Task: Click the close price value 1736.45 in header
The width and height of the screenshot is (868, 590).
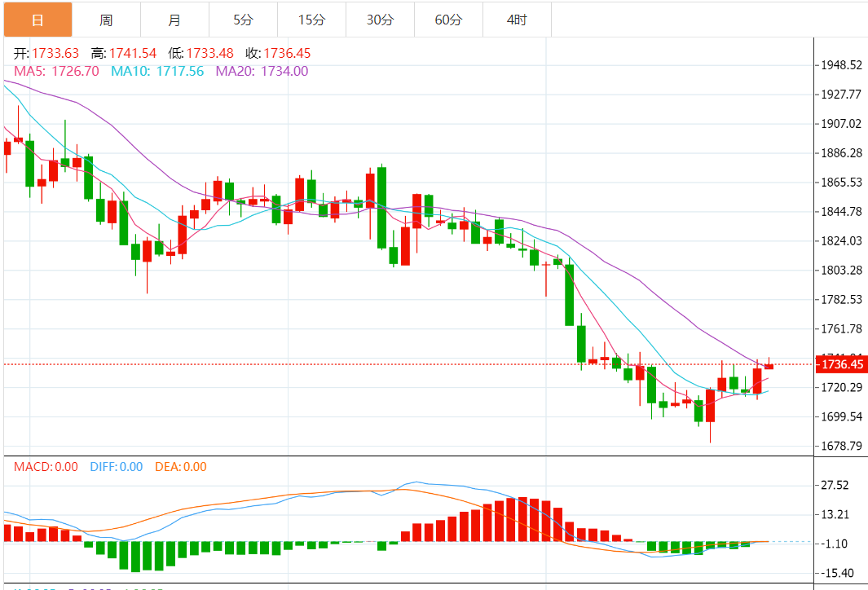Action: [287, 53]
